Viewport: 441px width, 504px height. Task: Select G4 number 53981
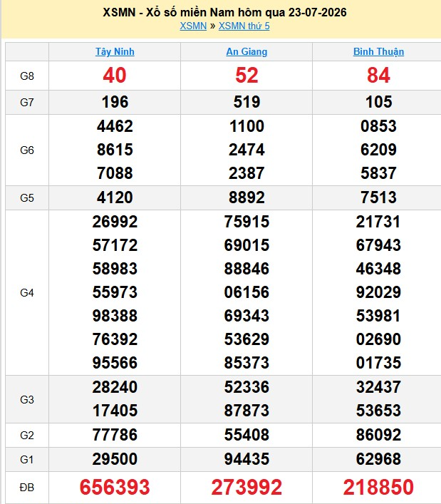tap(379, 316)
